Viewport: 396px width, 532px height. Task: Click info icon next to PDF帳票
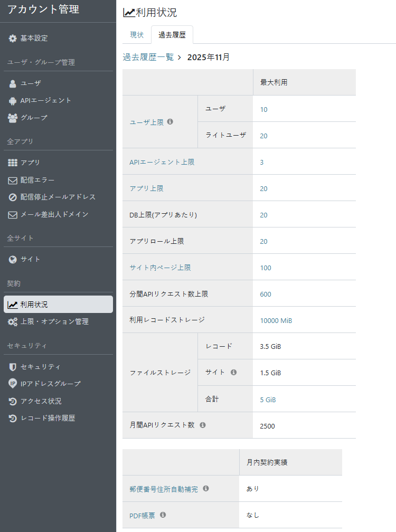163,515
